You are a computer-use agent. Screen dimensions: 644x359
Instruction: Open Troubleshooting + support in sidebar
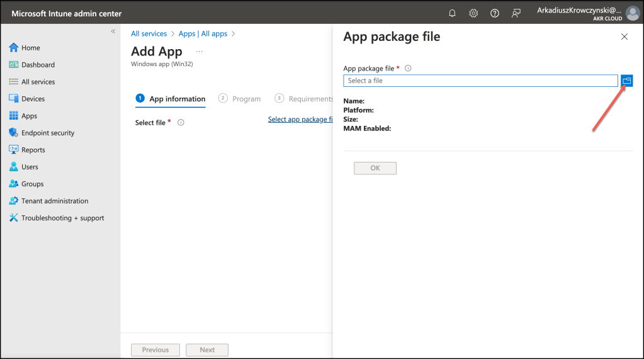click(x=62, y=218)
